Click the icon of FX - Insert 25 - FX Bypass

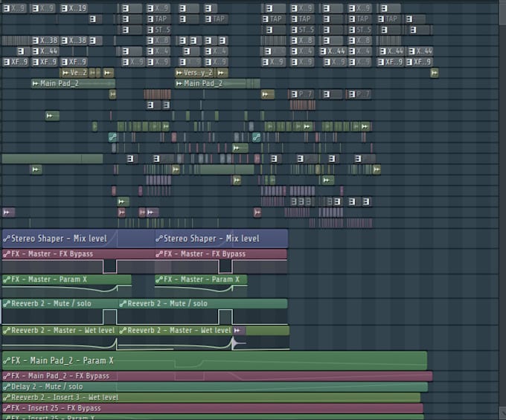(x=7, y=408)
